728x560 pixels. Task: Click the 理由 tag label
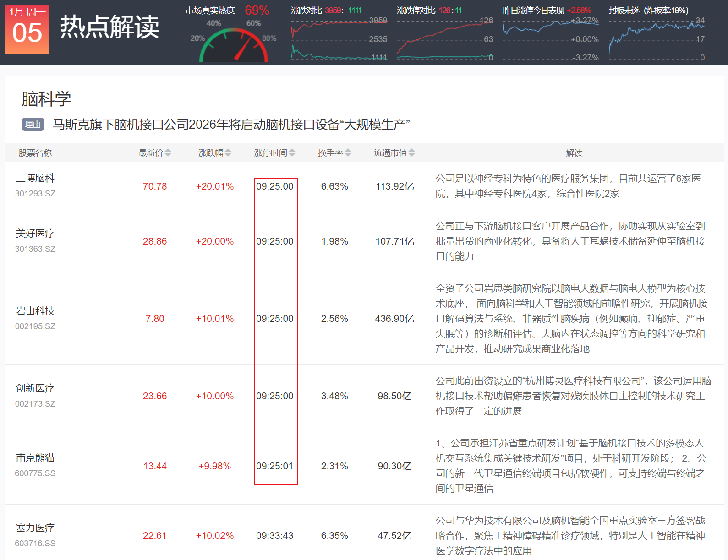(33, 125)
